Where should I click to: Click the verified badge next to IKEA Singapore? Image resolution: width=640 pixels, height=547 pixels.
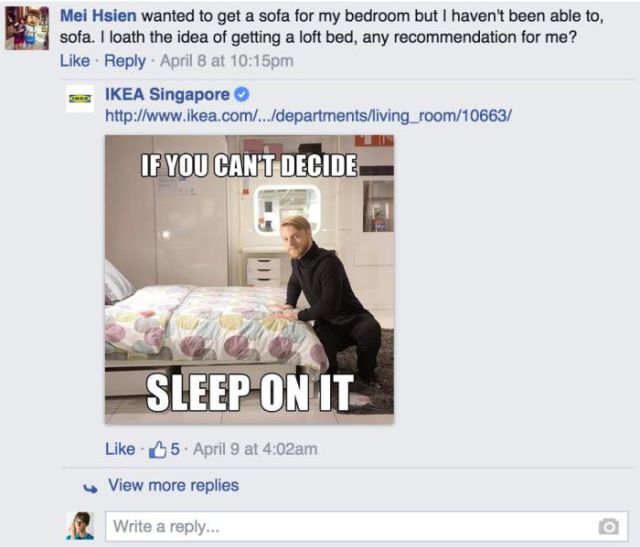[x=241, y=95]
